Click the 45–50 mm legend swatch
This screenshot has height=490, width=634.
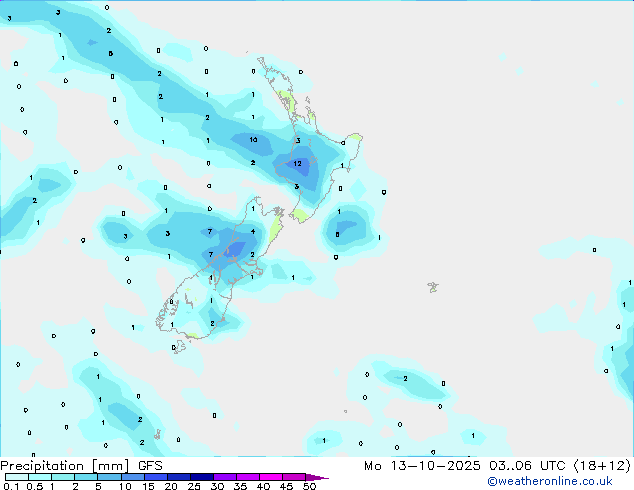[x=294, y=477]
